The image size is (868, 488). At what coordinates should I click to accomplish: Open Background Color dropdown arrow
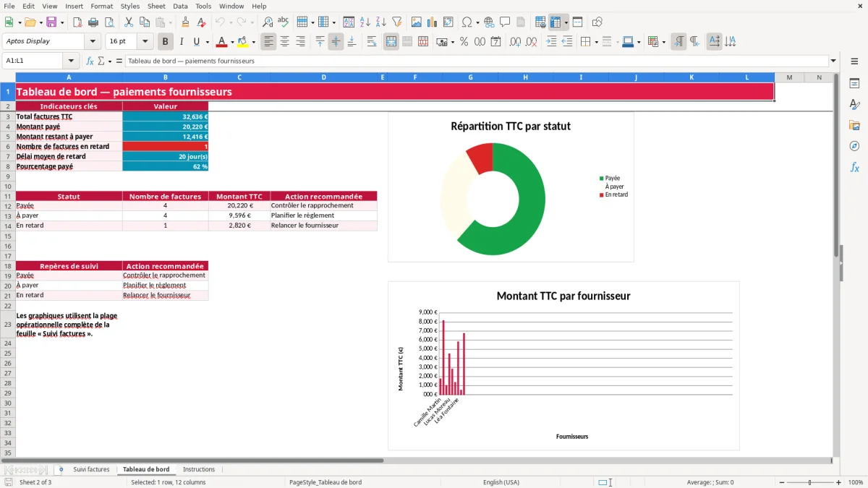[x=253, y=42]
